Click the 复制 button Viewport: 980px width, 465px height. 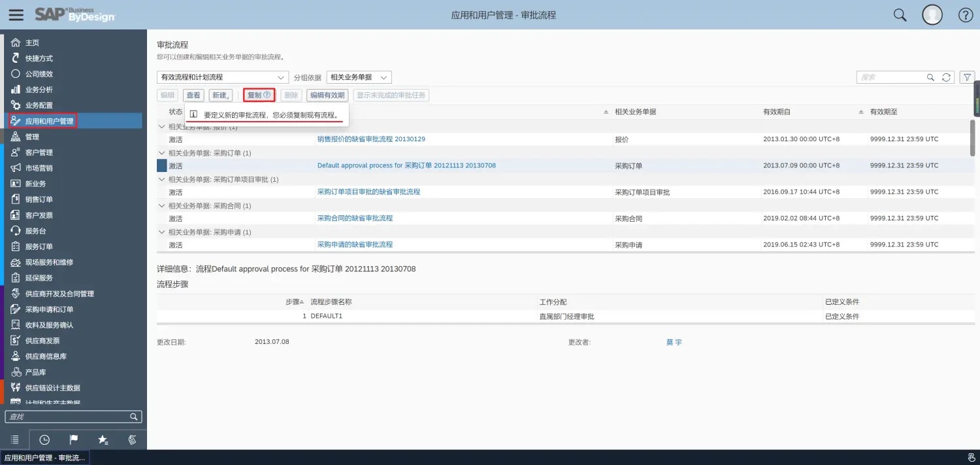coord(259,95)
